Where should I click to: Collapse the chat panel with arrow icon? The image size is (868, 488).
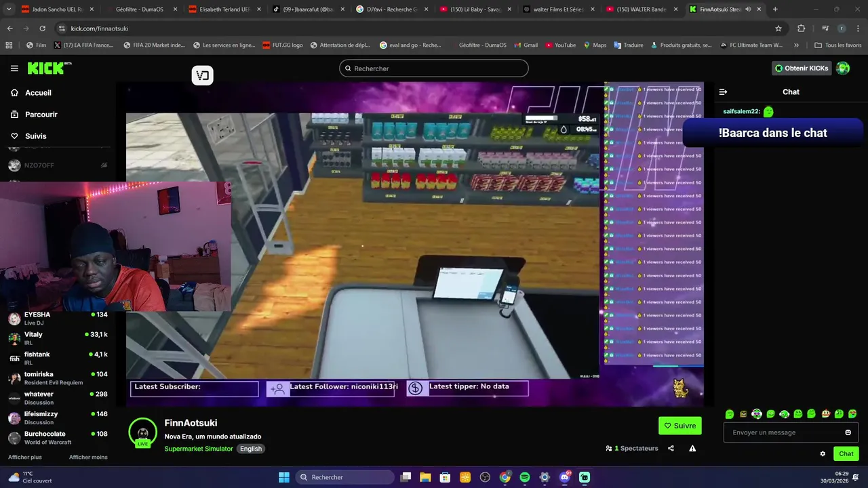click(723, 91)
